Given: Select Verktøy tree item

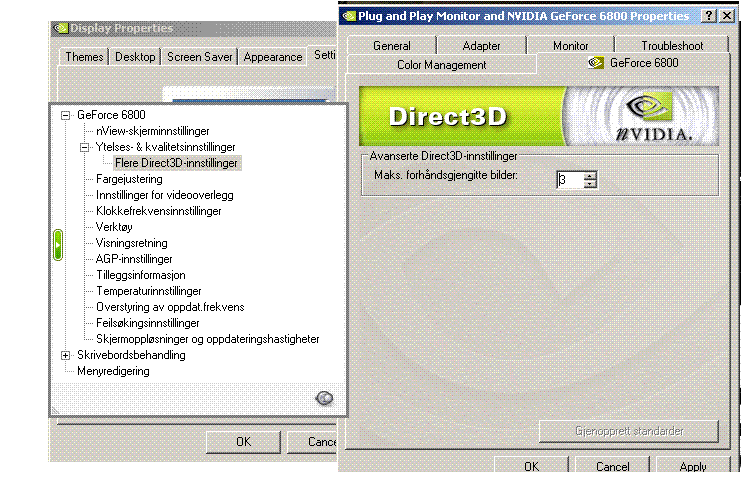Looking at the screenshot, I should pos(114,227).
